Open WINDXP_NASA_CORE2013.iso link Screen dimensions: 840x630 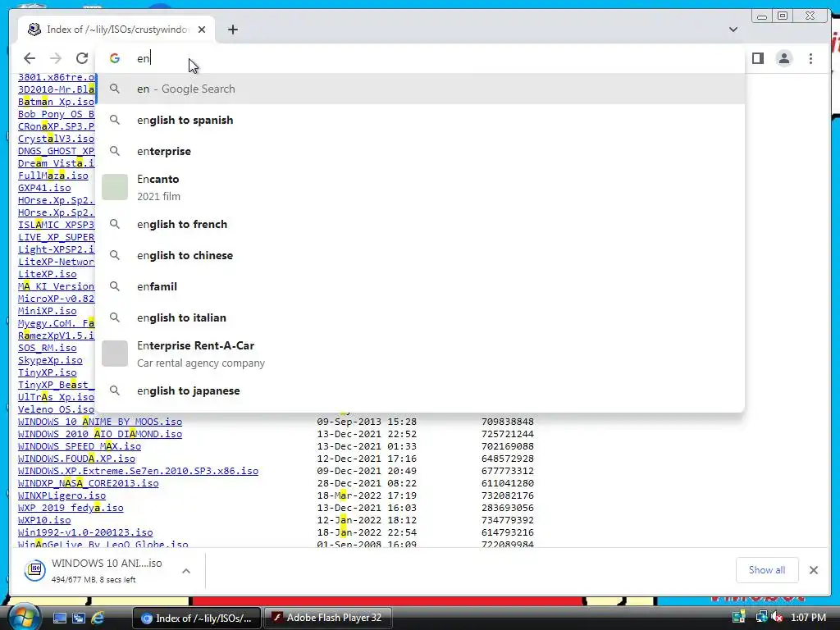click(x=88, y=483)
